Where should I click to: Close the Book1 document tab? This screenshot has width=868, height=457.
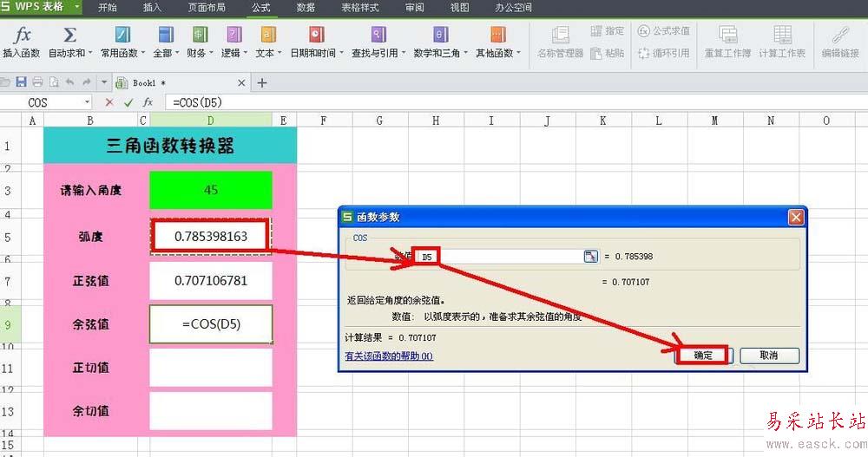pos(241,83)
